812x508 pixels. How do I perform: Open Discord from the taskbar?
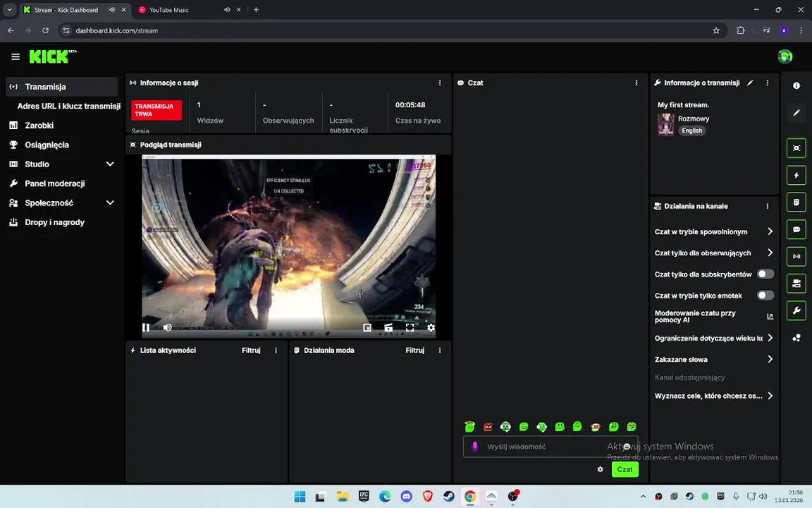[407, 497]
